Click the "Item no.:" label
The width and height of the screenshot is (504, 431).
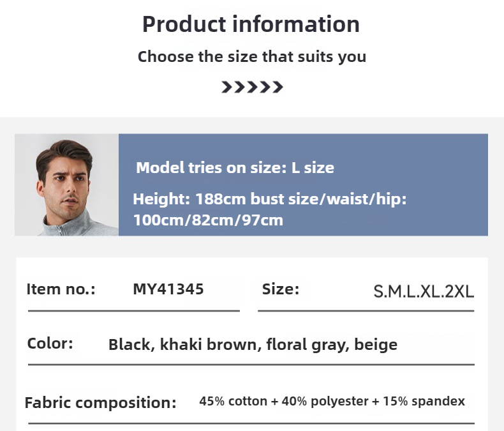pyautogui.click(x=61, y=289)
